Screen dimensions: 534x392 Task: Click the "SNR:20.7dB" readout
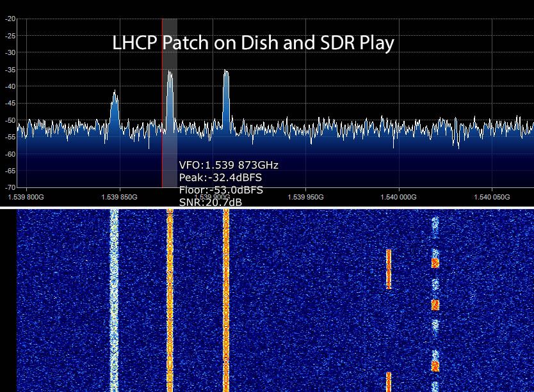coord(211,202)
